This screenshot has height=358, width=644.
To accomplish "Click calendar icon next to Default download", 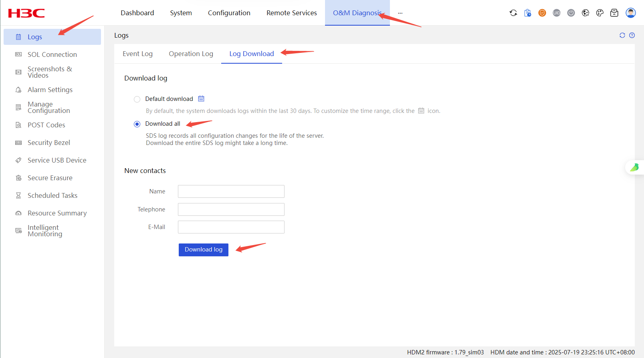I will point(201,99).
